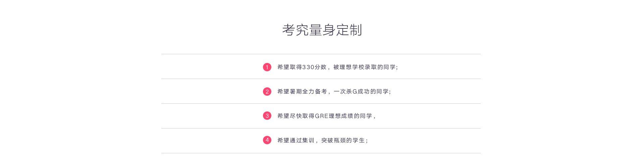Click the divider between items 1 and 2

(x=321, y=79)
